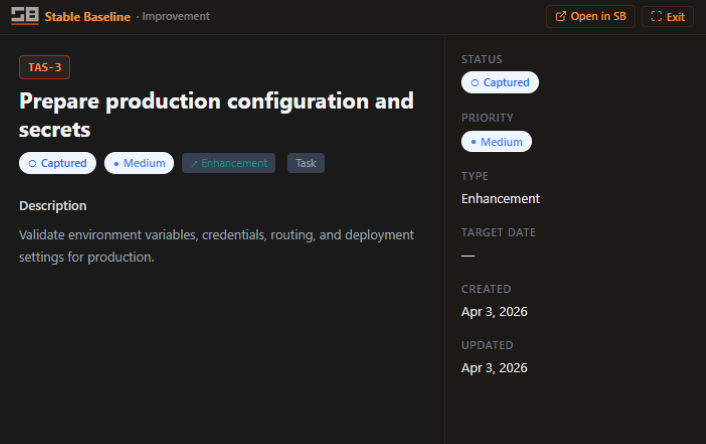Click the Captured chip under the title
706x444 pixels.
[57, 163]
